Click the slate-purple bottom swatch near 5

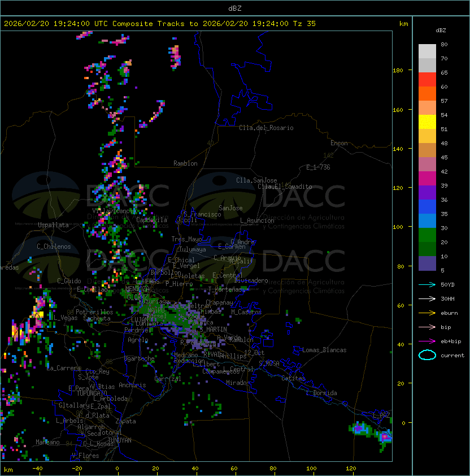[x=427, y=263]
